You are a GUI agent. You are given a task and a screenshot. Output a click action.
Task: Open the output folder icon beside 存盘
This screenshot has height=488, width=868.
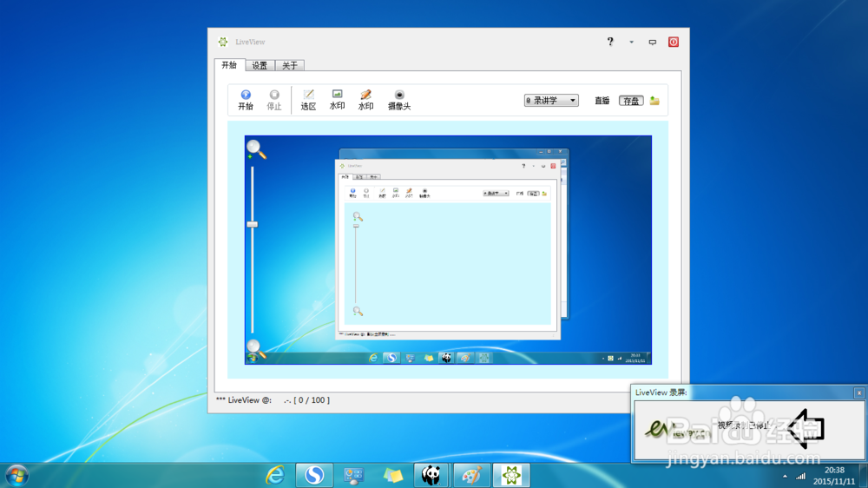click(654, 101)
